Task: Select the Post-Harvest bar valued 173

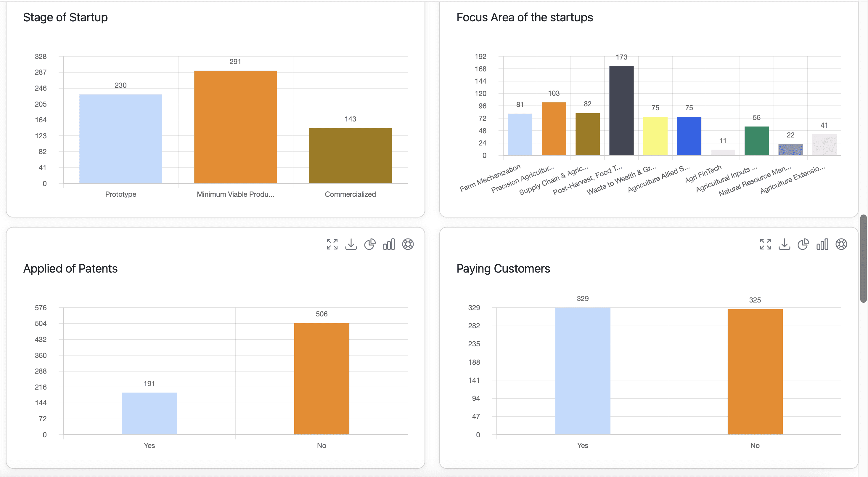Action: click(621, 111)
